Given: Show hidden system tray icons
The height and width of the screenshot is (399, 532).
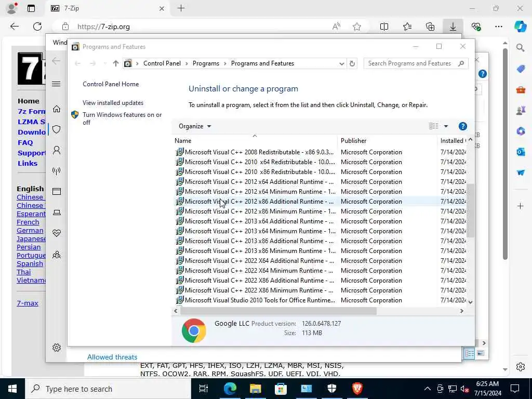Looking at the screenshot, I should coord(427,389).
